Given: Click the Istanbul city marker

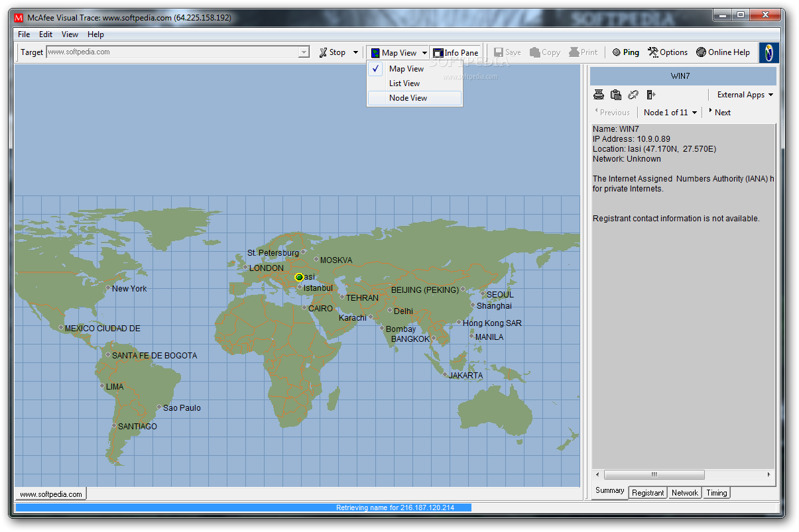Looking at the screenshot, I should click(300, 288).
